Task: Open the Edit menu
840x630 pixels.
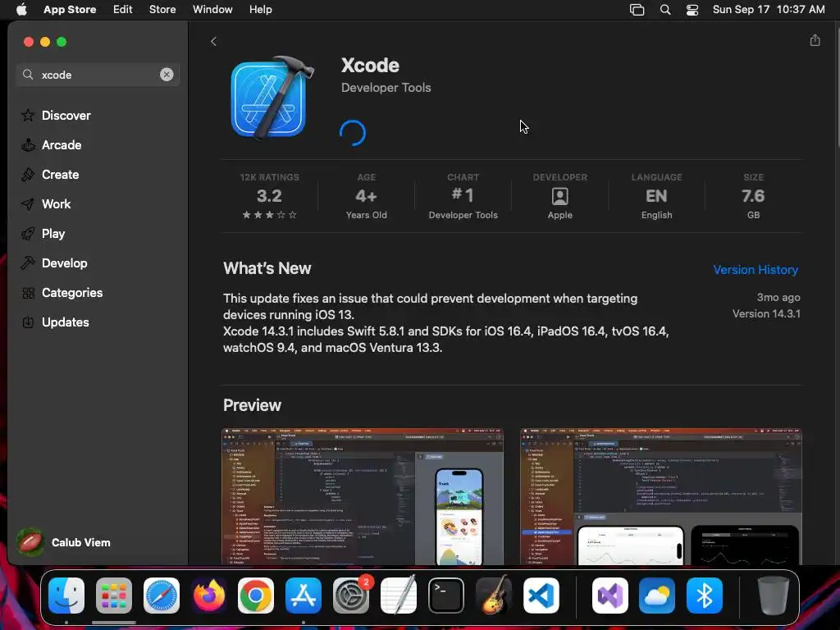Action: point(123,10)
